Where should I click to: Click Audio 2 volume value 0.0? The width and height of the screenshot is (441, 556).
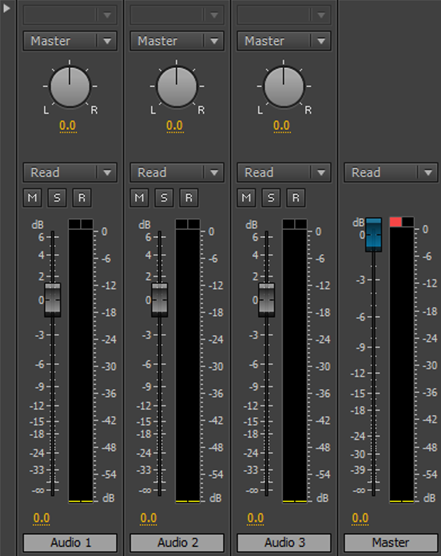[x=149, y=518]
